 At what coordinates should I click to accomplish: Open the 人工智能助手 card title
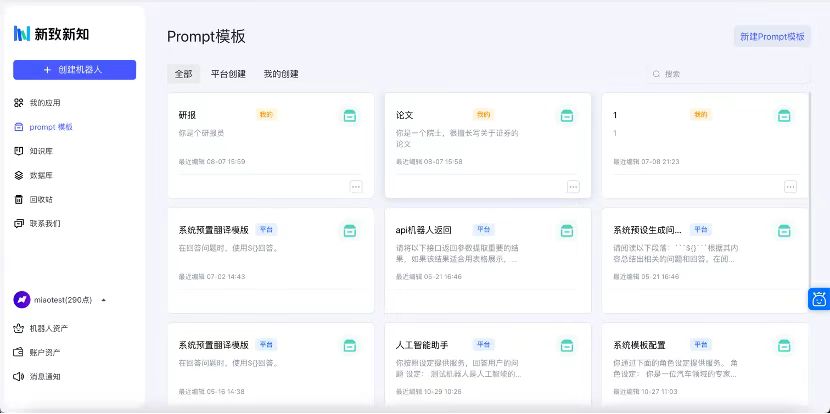pos(422,345)
